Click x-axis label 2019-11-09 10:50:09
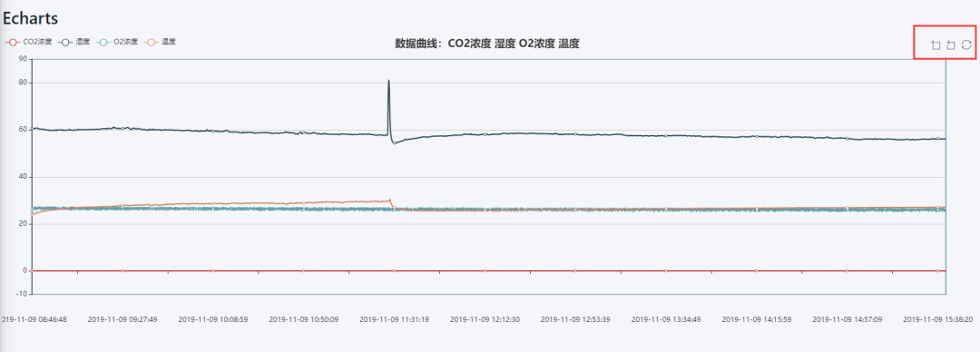 [304, 318]
